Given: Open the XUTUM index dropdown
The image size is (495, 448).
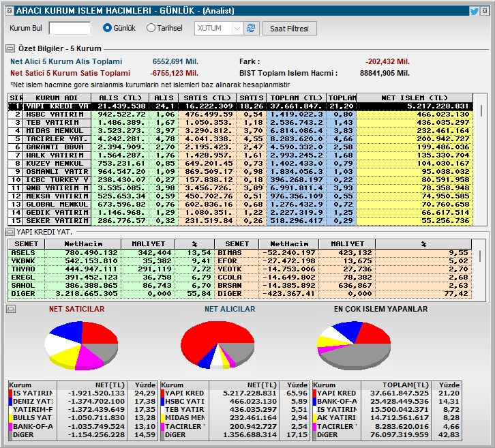Looking at the screenshot, I should [x=237, y=29].
